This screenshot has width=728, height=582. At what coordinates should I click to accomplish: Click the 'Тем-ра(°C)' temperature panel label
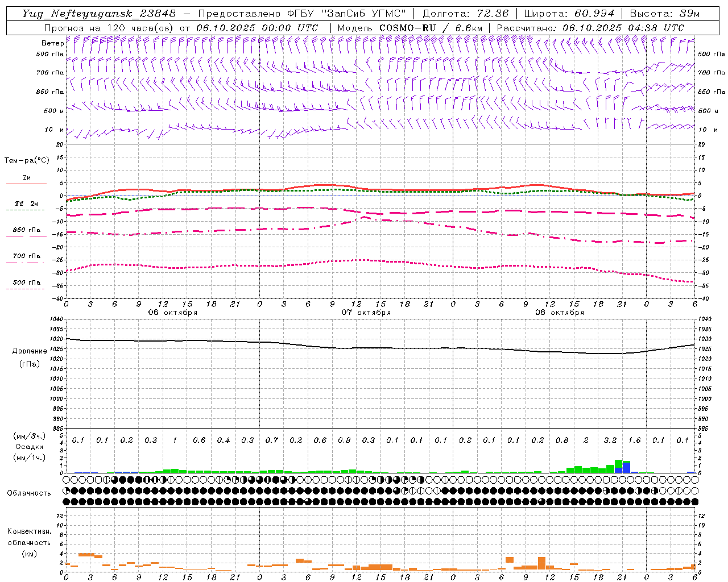[x=27, y=161]
